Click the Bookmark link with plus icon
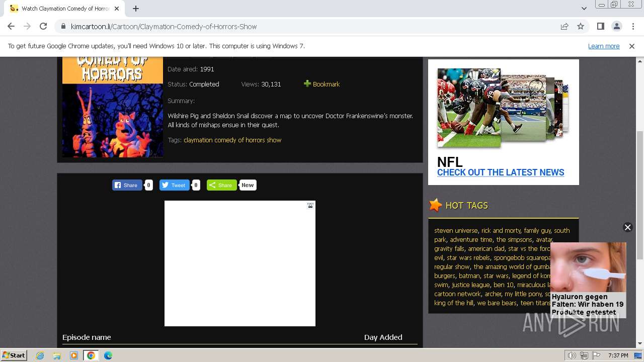 point(321,84)
